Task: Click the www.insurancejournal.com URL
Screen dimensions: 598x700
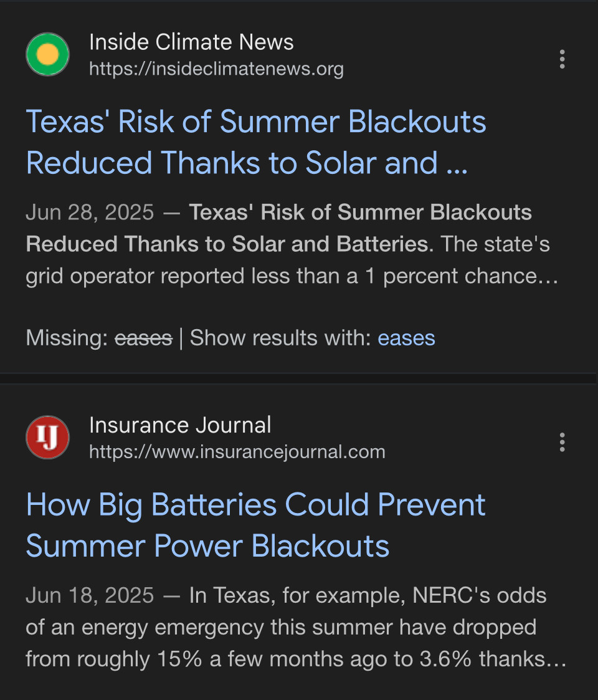Action: coord(237,453)
